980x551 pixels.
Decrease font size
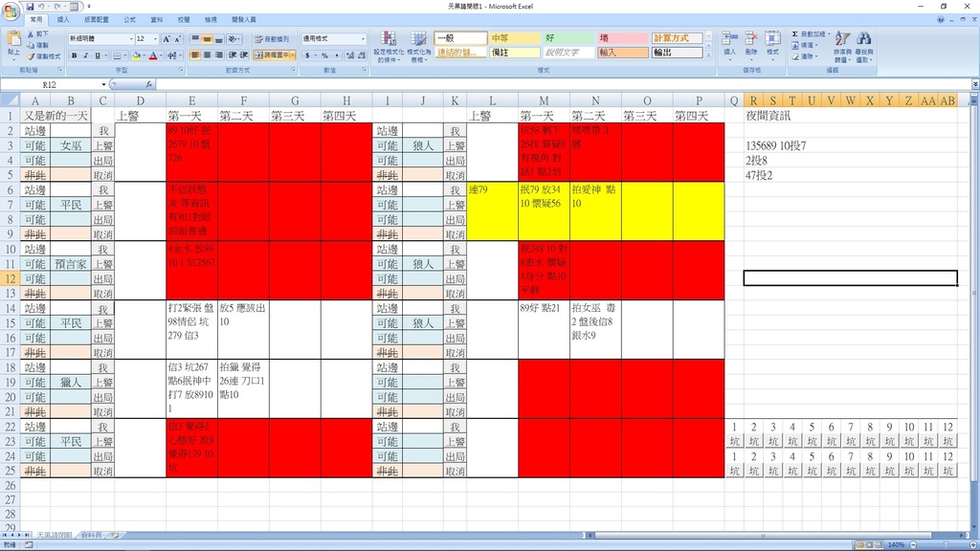point(177,38)
